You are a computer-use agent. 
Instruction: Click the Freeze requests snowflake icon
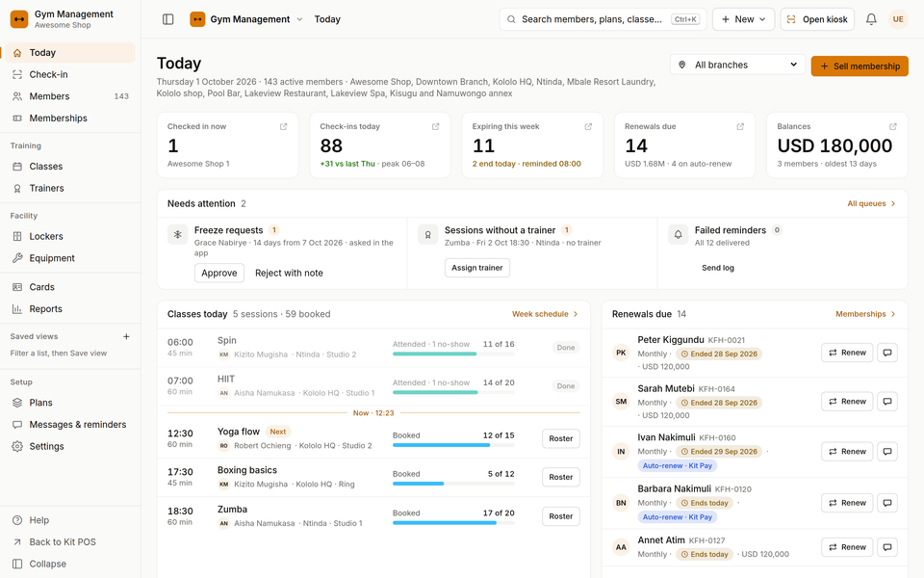pos(177,234)
